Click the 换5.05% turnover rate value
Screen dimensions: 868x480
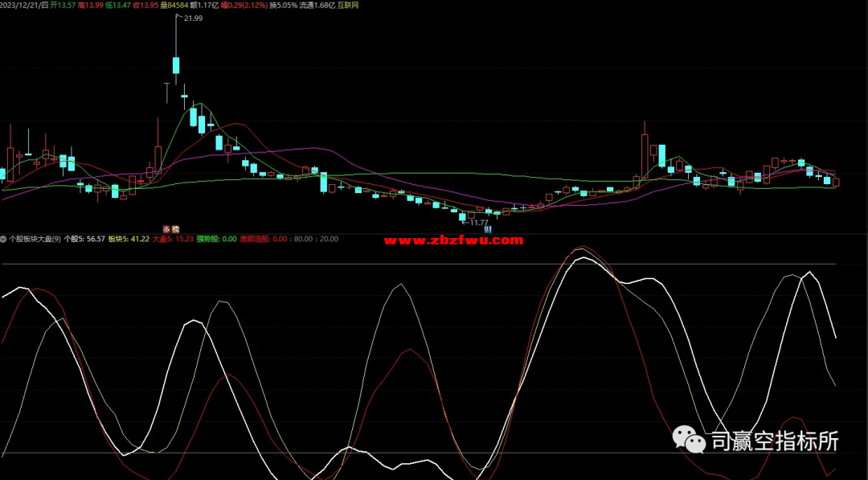coord(284,5)
